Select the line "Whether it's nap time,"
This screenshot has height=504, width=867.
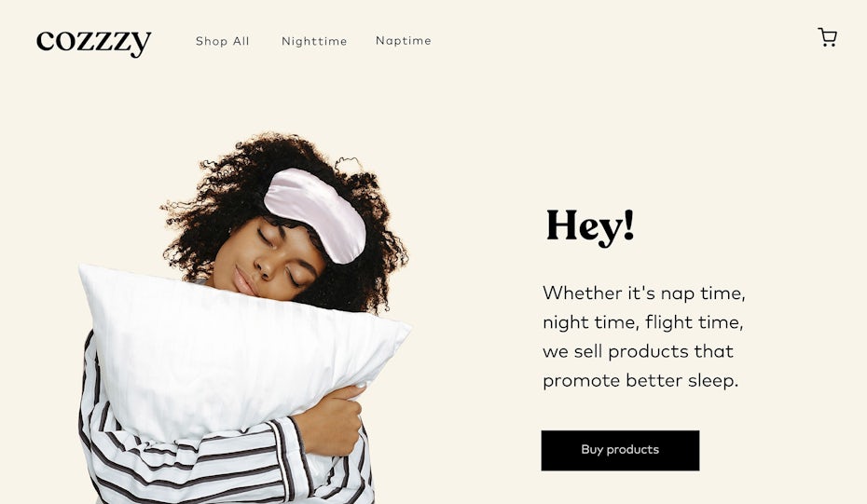click(643, 293)
